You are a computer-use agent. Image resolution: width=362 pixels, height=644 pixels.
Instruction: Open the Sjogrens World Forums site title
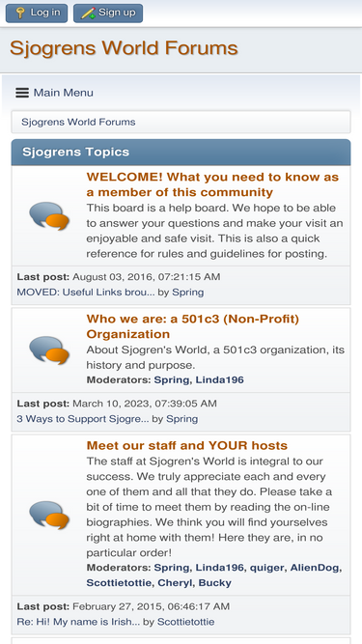tap(124, 48)
